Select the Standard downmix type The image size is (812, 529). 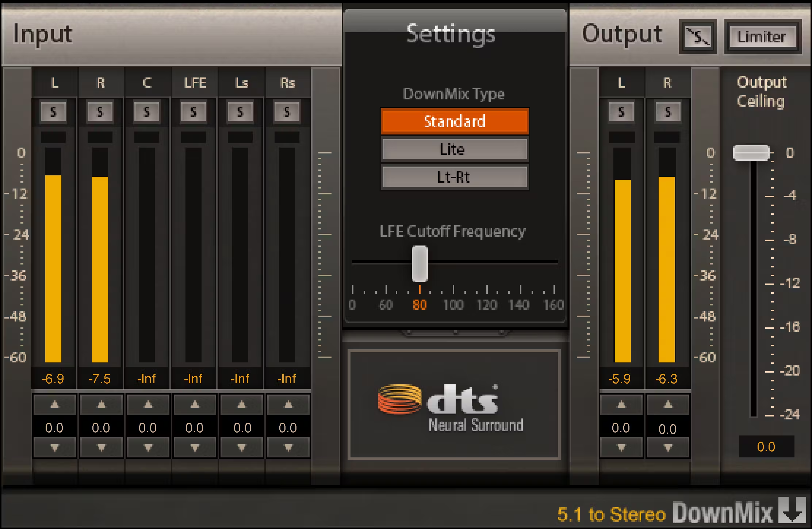point(455,121)
